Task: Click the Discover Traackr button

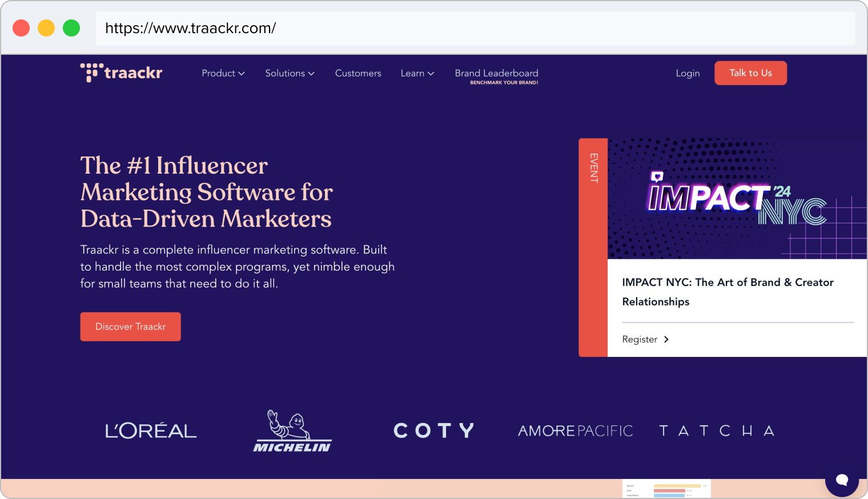Action: 130,327
